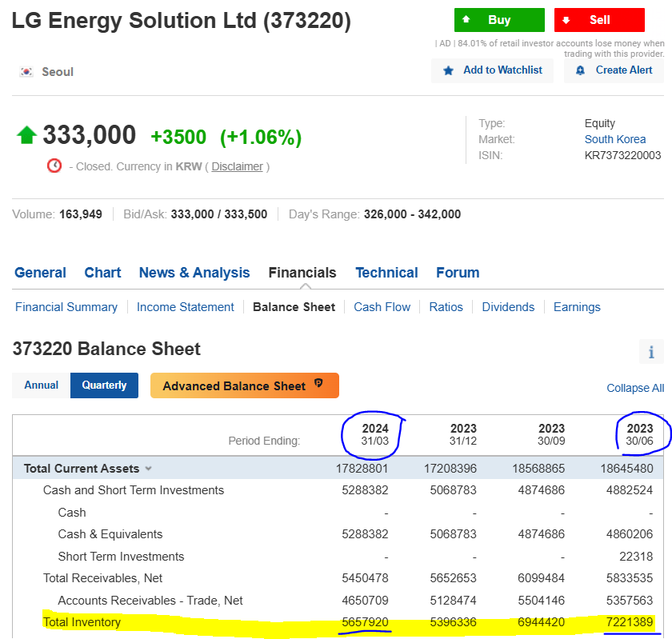Click the bell icon in Create Alert

coord(580,70)
